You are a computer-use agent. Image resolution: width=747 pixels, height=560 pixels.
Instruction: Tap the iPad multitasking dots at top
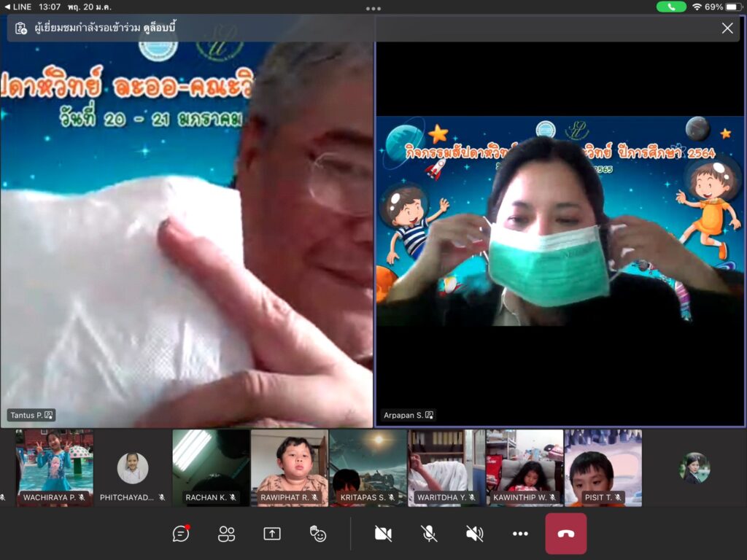[x=373, y=9]
